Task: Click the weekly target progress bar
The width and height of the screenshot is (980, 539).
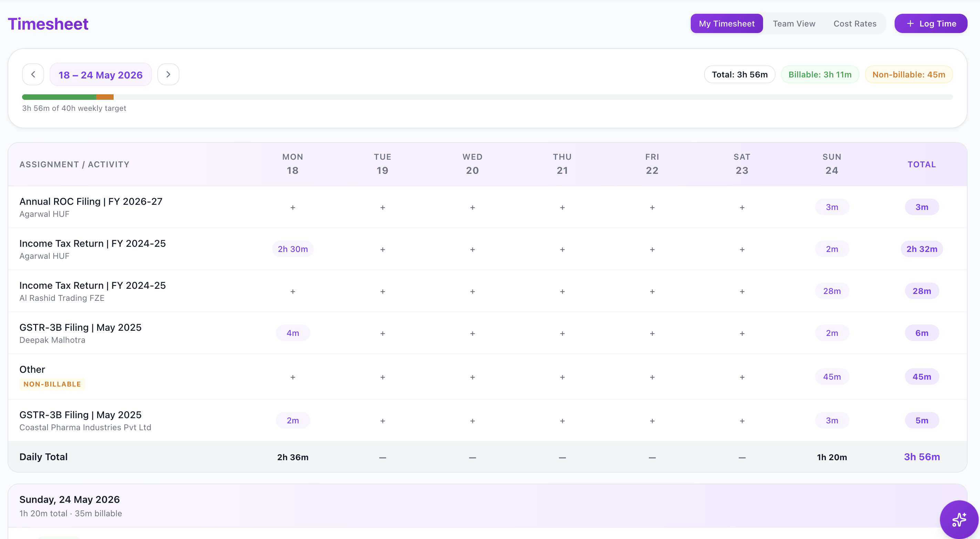Action: point(487,97)
